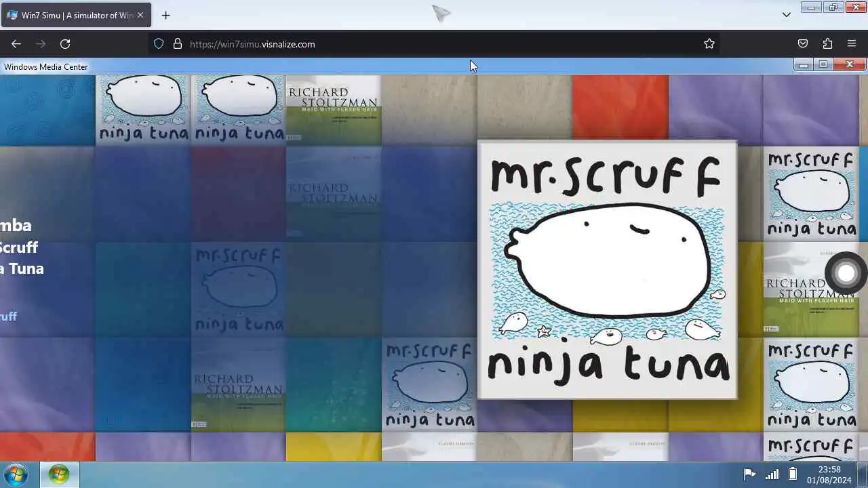Open the Action Center flag icon
Image resolution: width=868 pixels, height=488 pixels.
749,474
